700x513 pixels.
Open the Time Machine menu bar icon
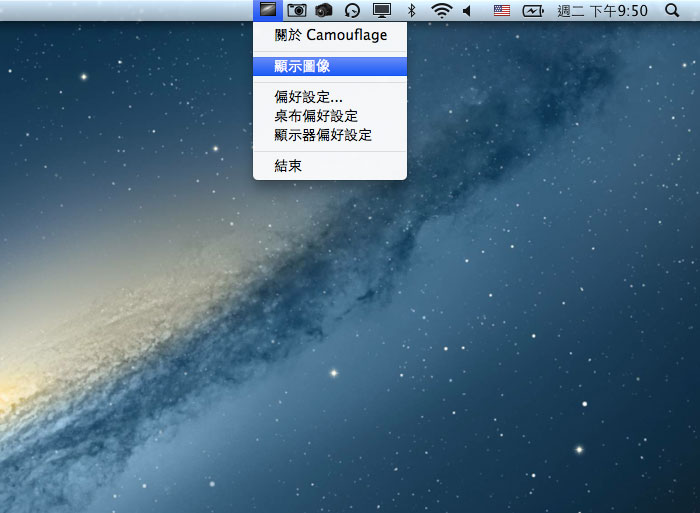[x=352, y=10]
